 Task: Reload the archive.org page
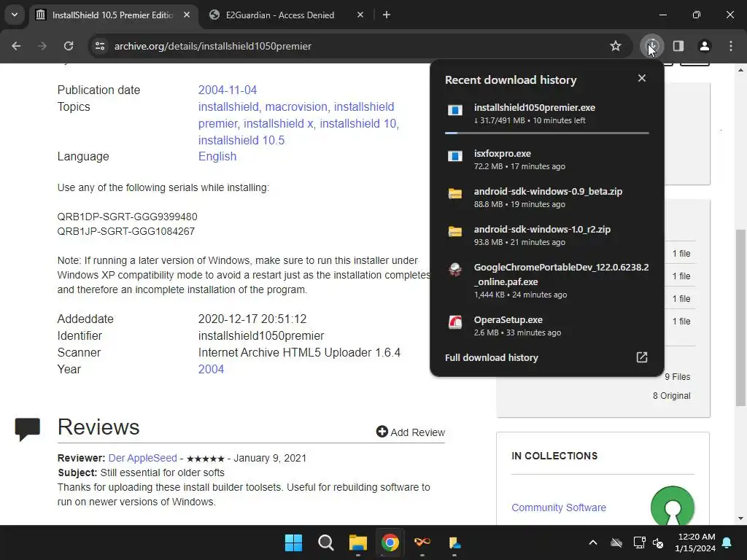click(69, 46)
